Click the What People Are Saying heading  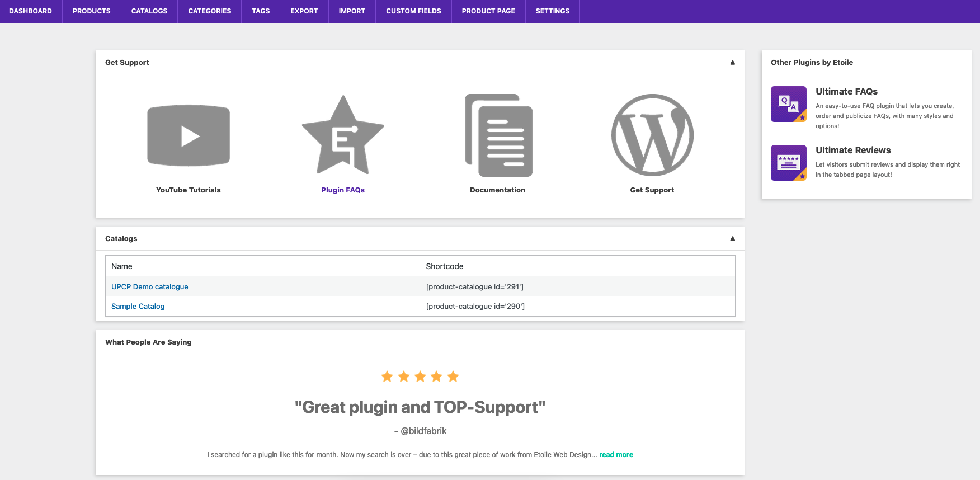148,342
